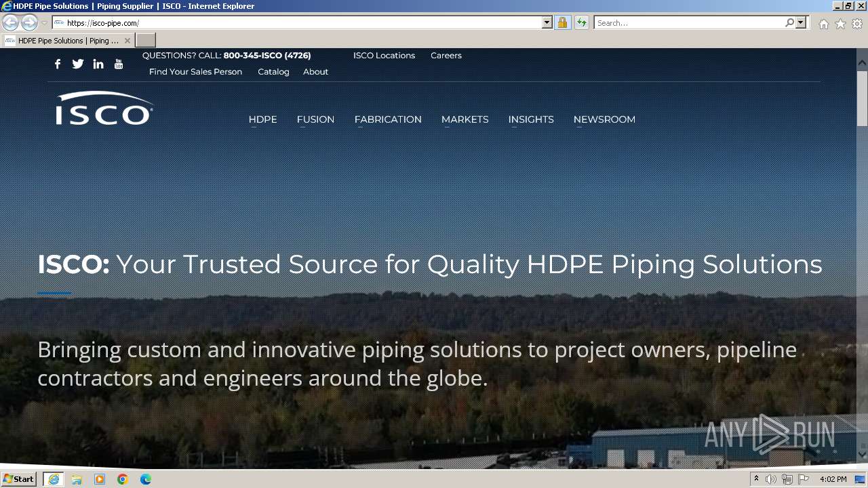Open the About link
Image resolution: width=868 pixels, height=488 pixels.
point(315,72)
